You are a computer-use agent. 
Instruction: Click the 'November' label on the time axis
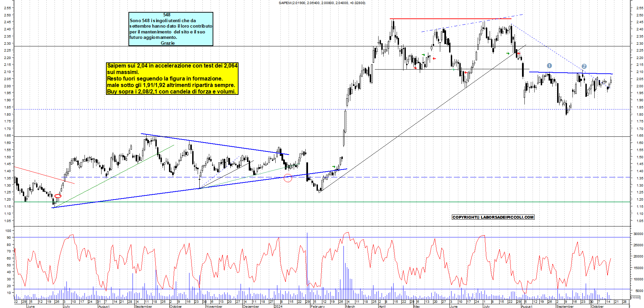214,306
